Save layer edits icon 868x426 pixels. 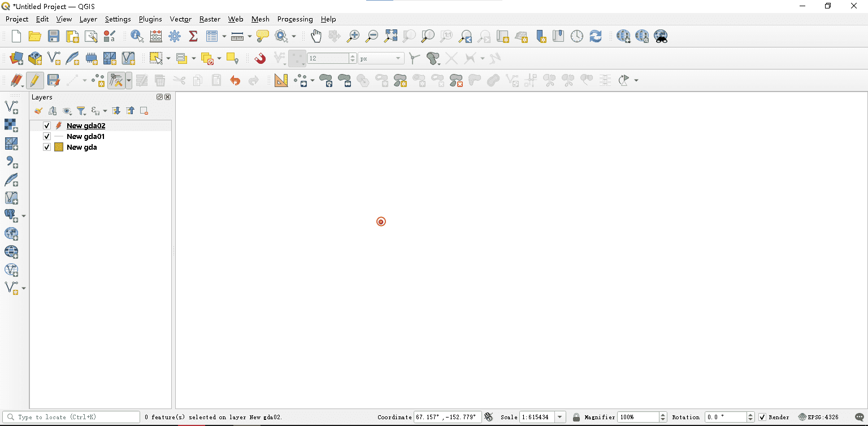point(54,80)
